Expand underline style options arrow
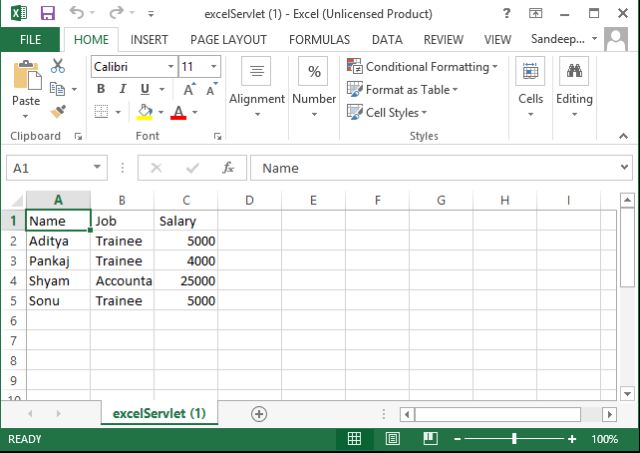This screenshot has height=453, width=640. click(x=162, y=89)
